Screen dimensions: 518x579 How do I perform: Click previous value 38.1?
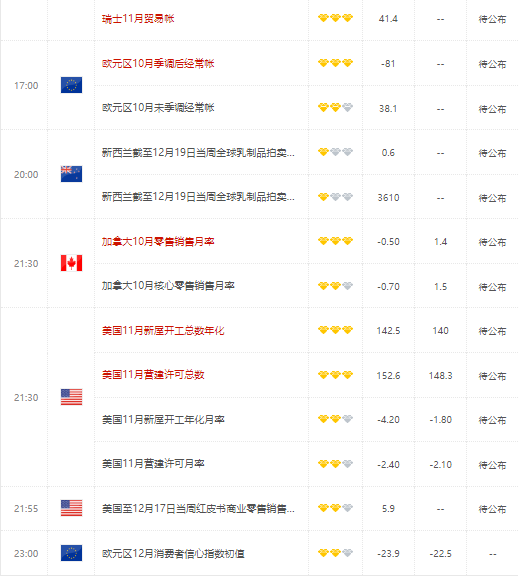(388, 109)
